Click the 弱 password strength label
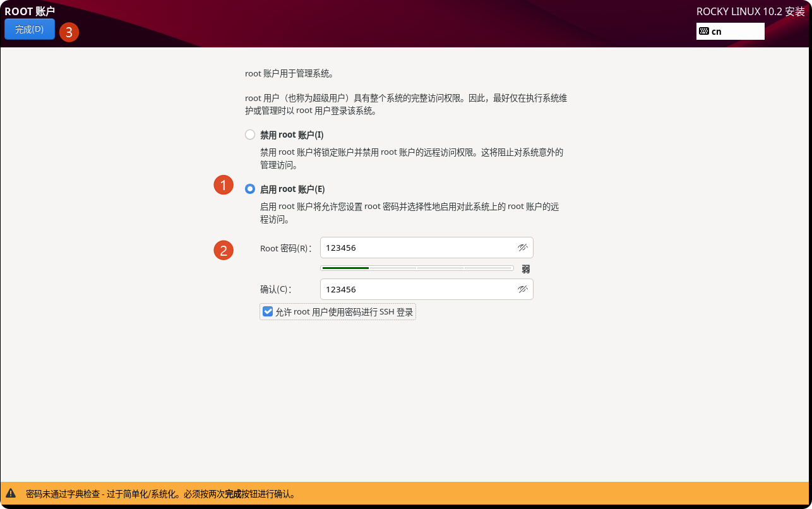The width and height of the screenshot is (812, 509). pyautogui.click(x=526, y=269)
